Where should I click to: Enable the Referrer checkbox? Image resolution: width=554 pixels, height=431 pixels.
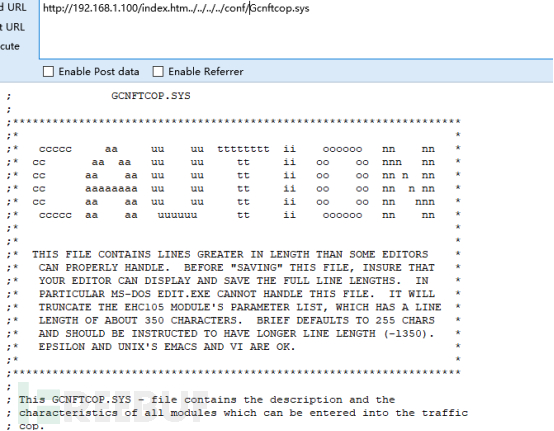(x=158, y=72)
